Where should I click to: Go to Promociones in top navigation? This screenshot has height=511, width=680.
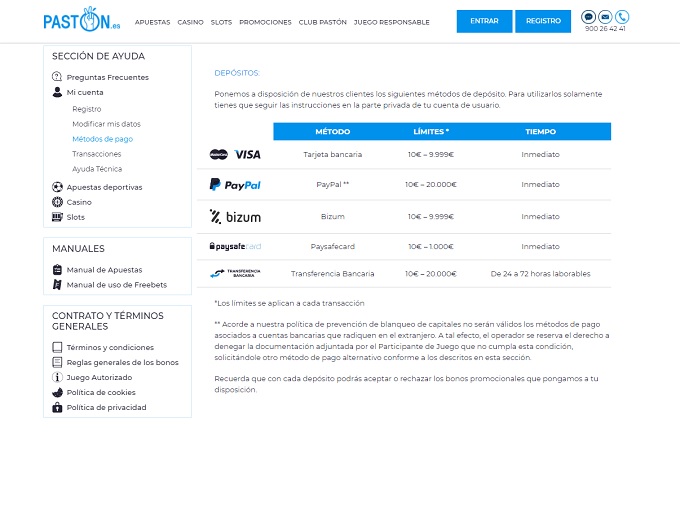[265, 22]
